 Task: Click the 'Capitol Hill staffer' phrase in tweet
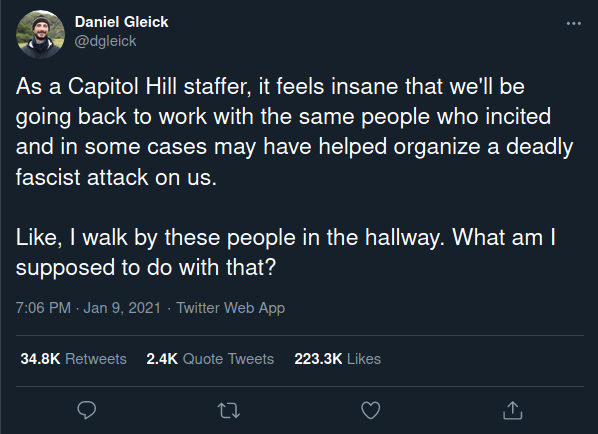(157, 87)
